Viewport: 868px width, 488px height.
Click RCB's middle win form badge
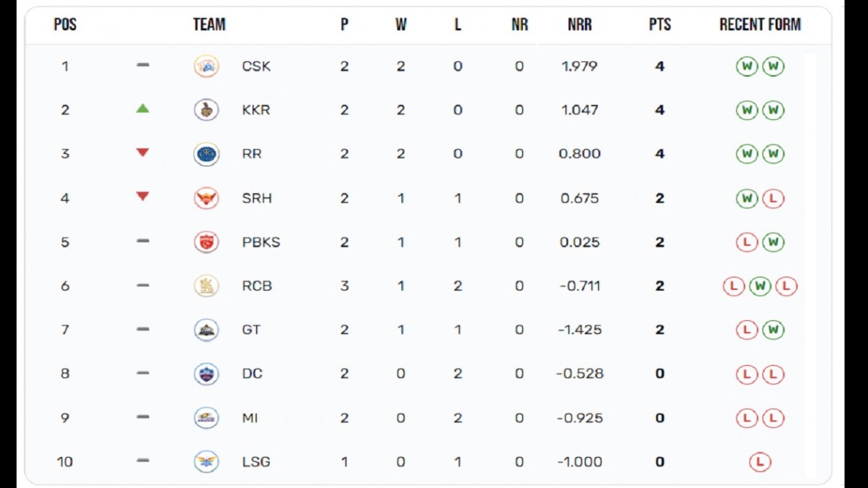coord(759,286)
